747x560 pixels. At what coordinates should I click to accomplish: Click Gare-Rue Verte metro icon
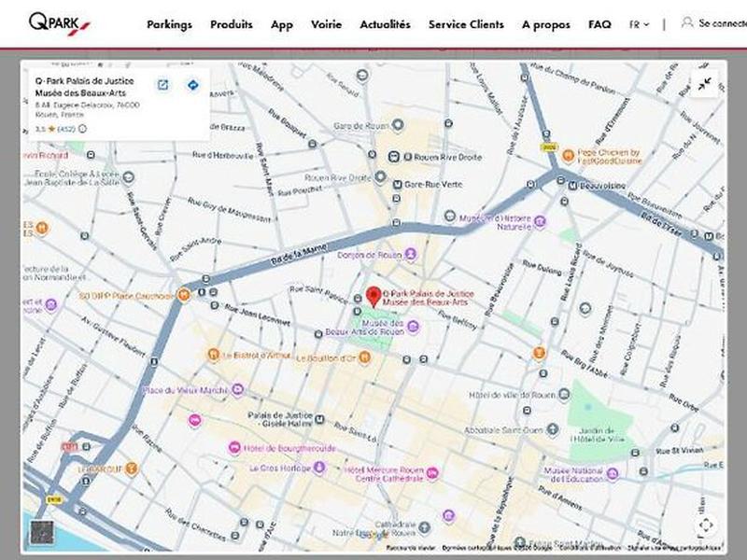398,184
